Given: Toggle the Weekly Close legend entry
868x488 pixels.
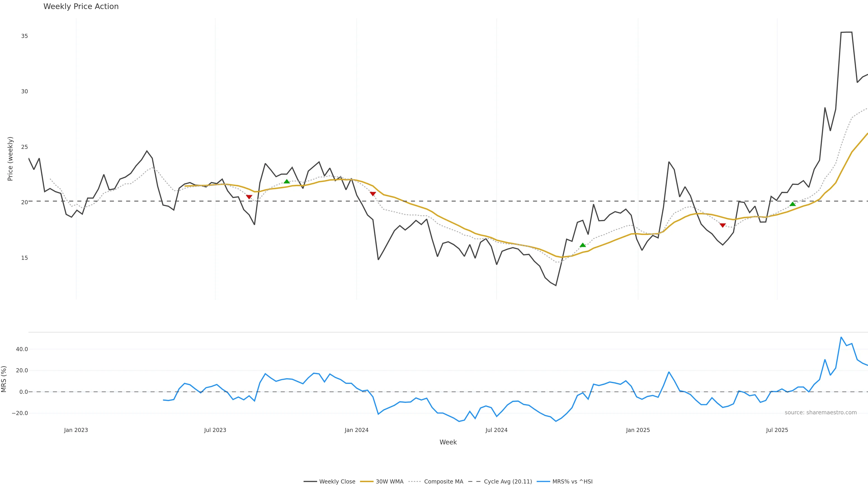Looking at the screenshot, I should [x=337, y=482].
